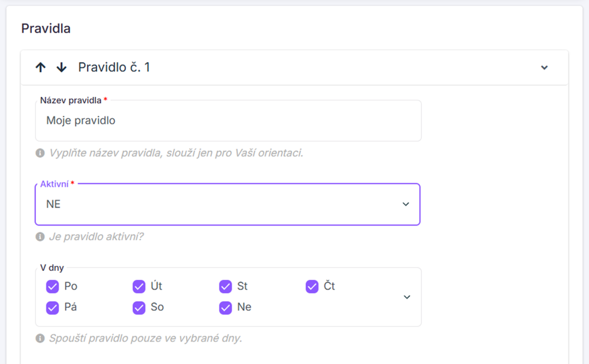The width and height of the screenshot is (589, 364).
Task: Click the 'Aktivní' field label
Action: [54, 184]
